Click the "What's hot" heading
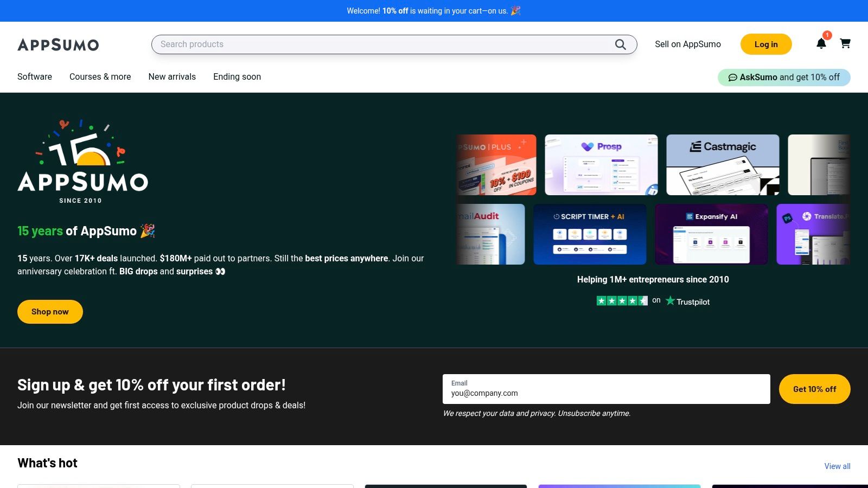This screenshot has height=488, width=868. click(x=47, y=463)
